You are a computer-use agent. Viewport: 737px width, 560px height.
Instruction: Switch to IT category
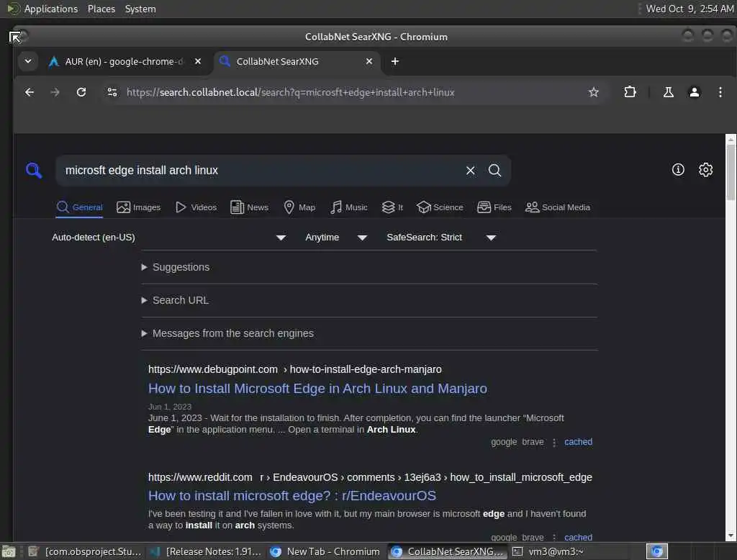[x=392, y=207]
